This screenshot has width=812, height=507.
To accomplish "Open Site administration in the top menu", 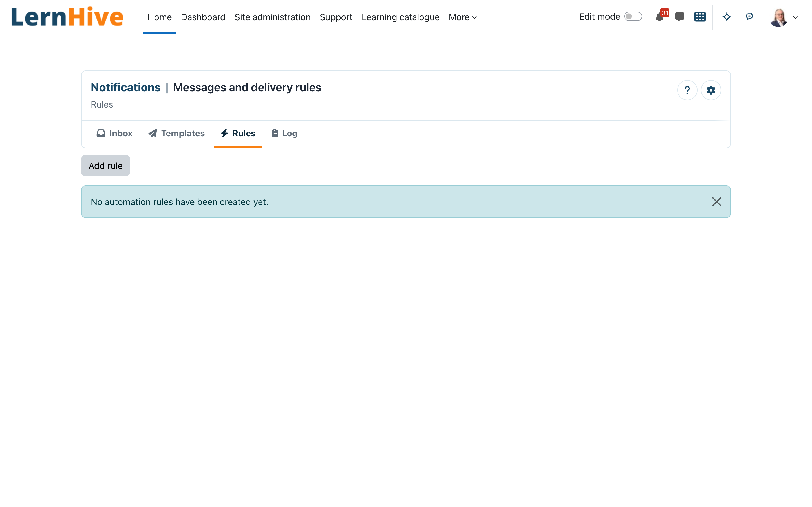I will (272, 17).
